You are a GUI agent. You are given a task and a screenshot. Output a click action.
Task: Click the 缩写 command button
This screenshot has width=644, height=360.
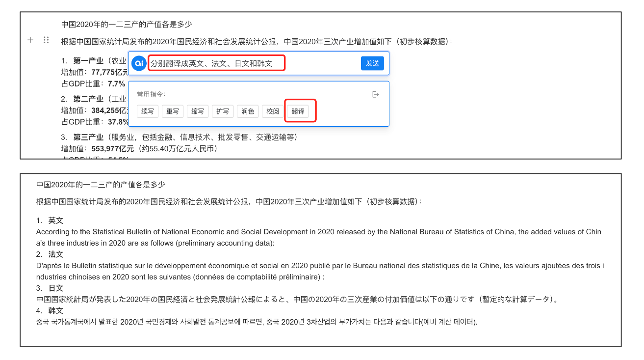(x=197, y=111)
